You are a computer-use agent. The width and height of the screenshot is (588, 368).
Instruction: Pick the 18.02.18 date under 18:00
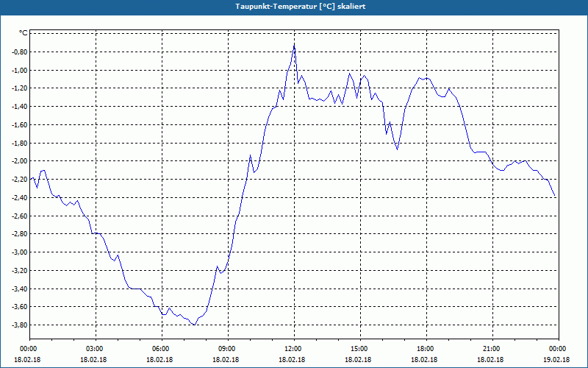click(424, 360)
